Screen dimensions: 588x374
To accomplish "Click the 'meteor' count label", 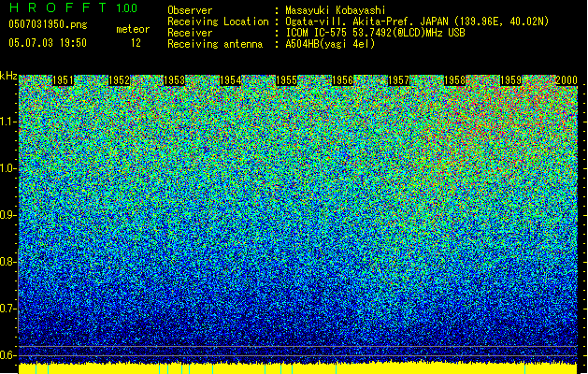I will point(133,29).
